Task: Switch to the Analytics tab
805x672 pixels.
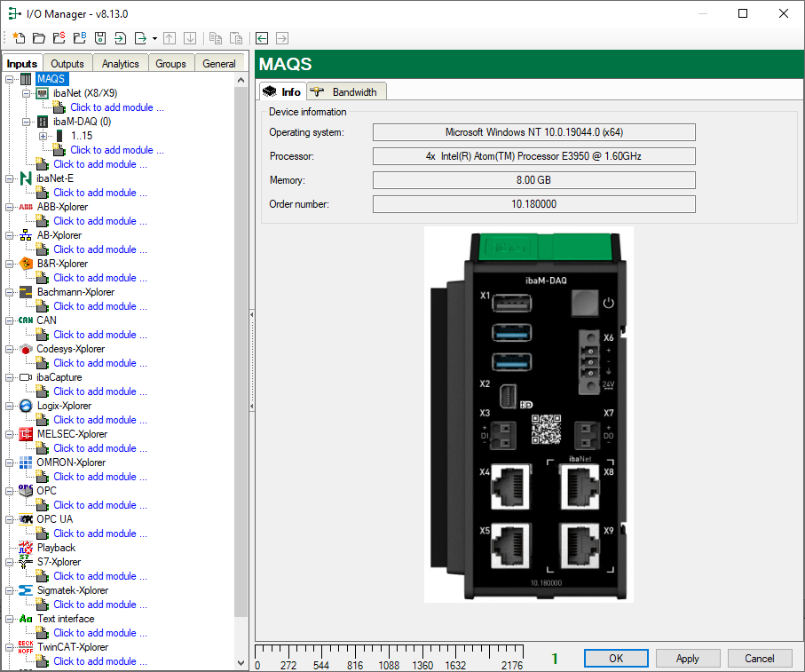Action: coord(120,64)
